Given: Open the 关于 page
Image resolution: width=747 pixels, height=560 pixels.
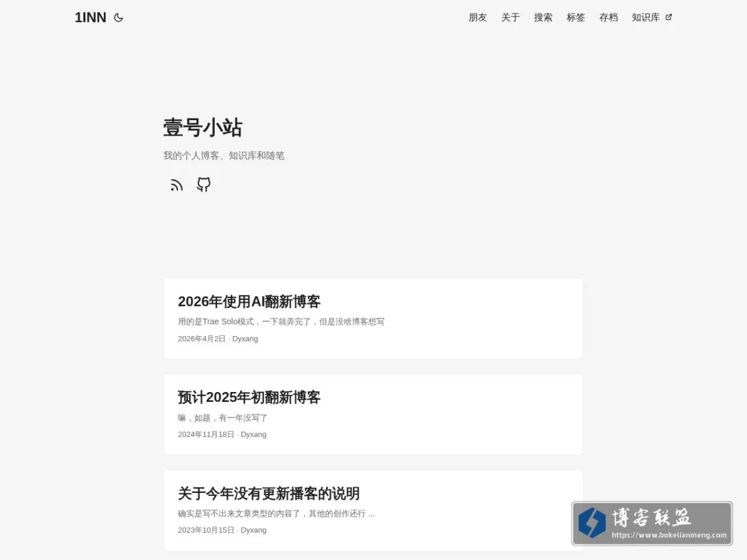Looking at the screenshot, I should (x=510, y=17).
